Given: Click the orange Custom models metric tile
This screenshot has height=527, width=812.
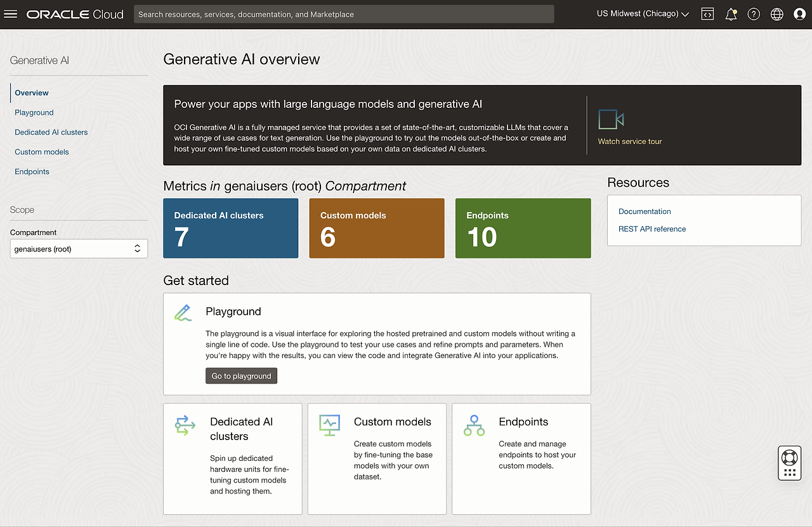Looking at the screenshot, I should [x=377, y=229].
